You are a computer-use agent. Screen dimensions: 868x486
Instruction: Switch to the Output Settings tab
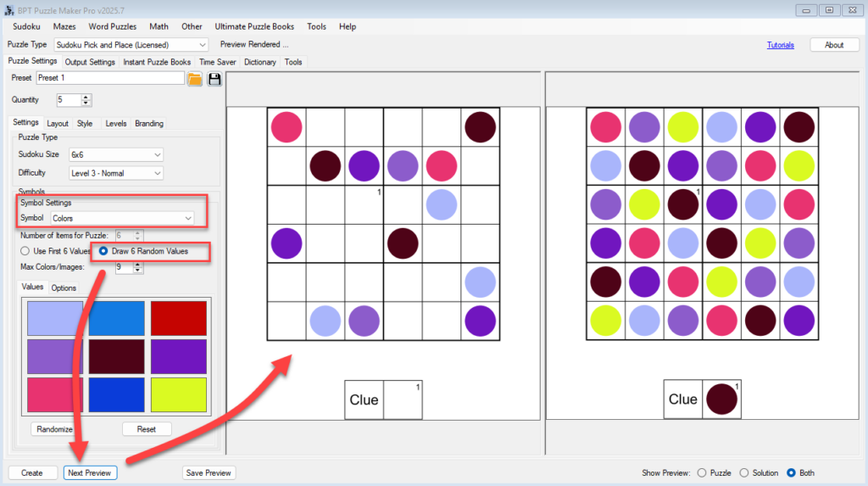90,62
